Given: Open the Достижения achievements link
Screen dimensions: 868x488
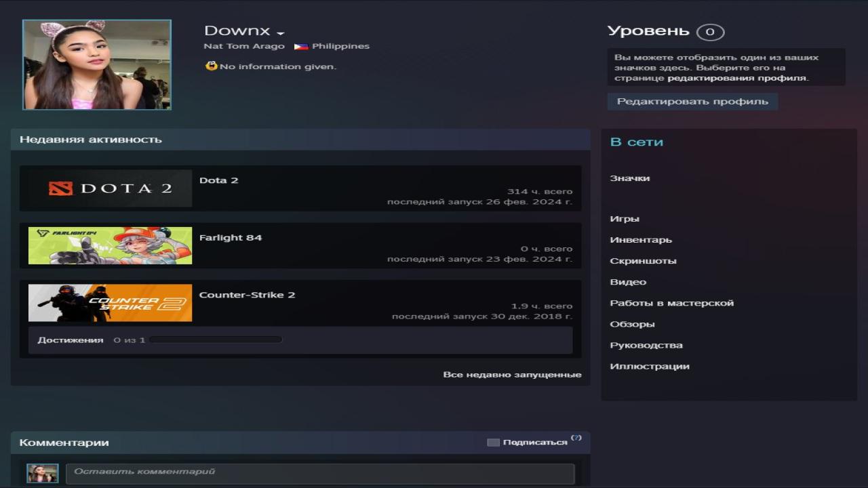Looking at the screenshot, I should [x=71, y=340].
